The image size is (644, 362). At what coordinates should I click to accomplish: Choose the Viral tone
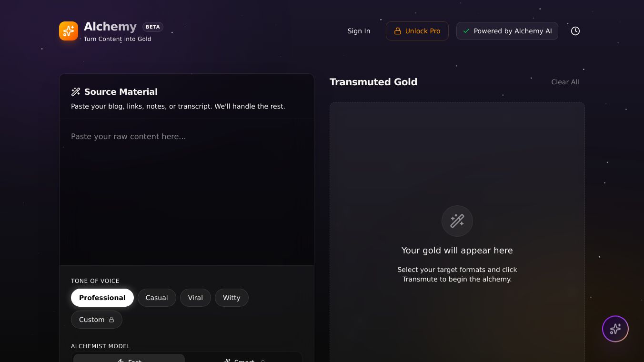[195, 298]
